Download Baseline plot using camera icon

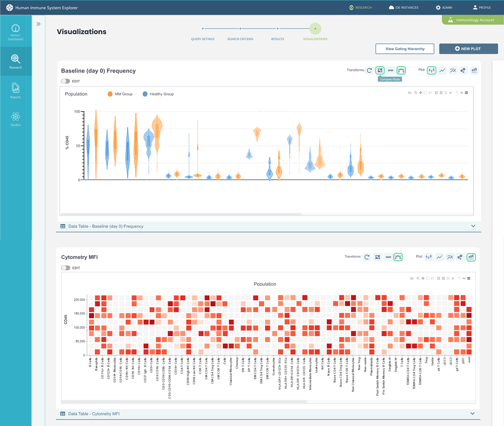coord(409,93)
